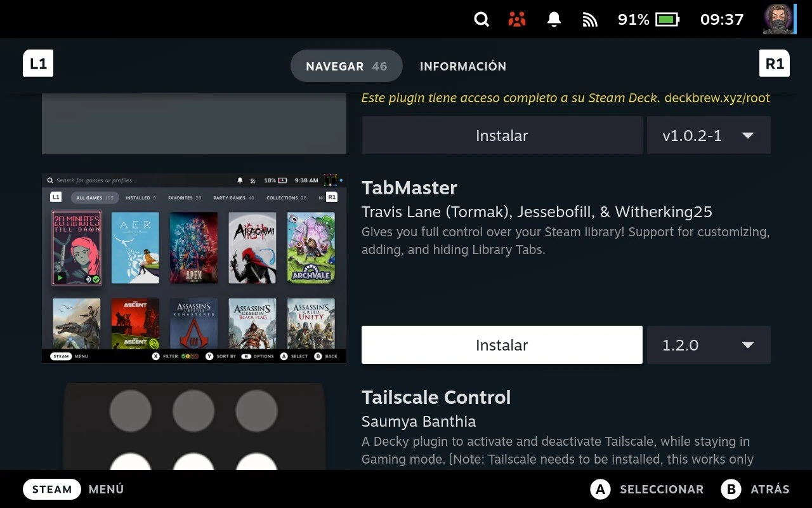Click the red Decky plugin icon

(x=516, y=20)
